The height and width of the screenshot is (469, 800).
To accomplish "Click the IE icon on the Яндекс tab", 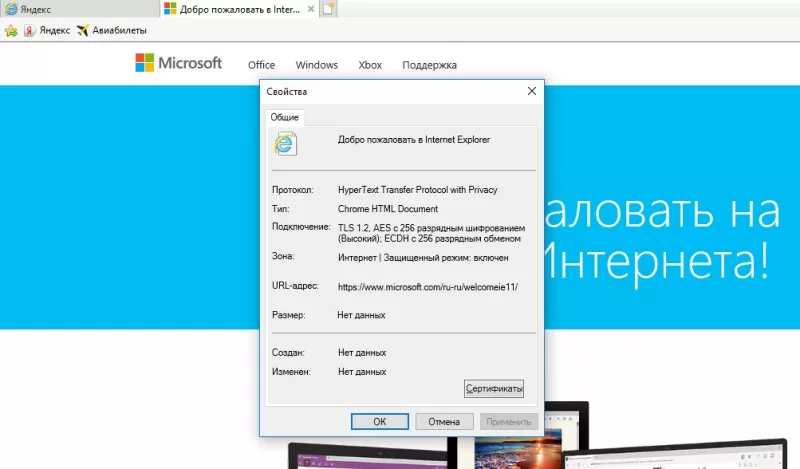I will (x=11, y=9).
